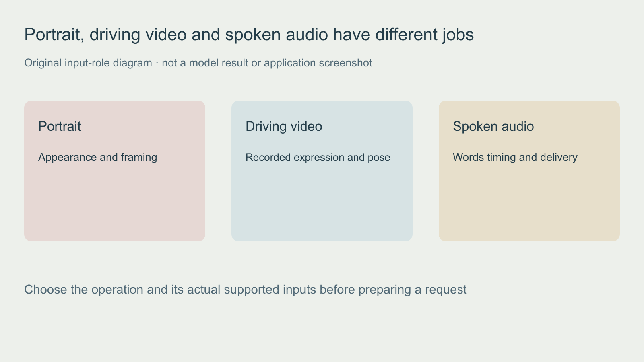Select the 'Driving video' card heading
This screenshot has width=644, height=362.
tap(284, 126)
